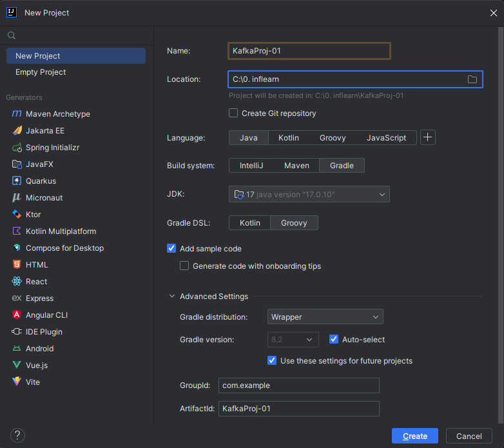Choose the Angular CLI icon
Screen dimensions: 504x448
click(x=17, y=315)
